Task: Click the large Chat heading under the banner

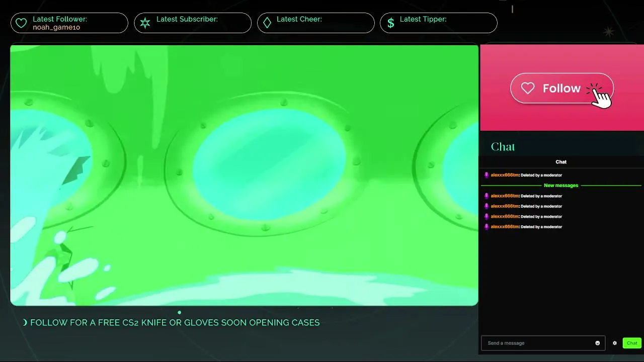Action: 503,147
